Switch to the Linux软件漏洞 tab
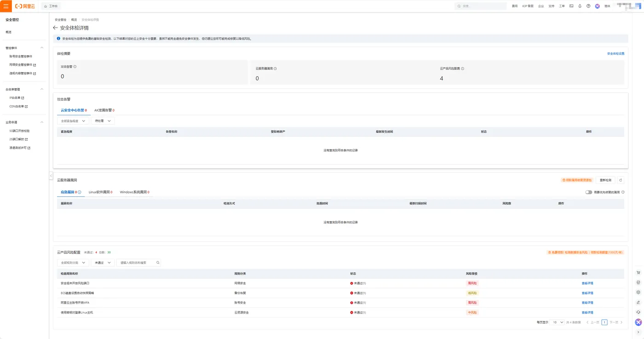Image resolution: width=644 pixels, height=339 pixels. (100, 192)
